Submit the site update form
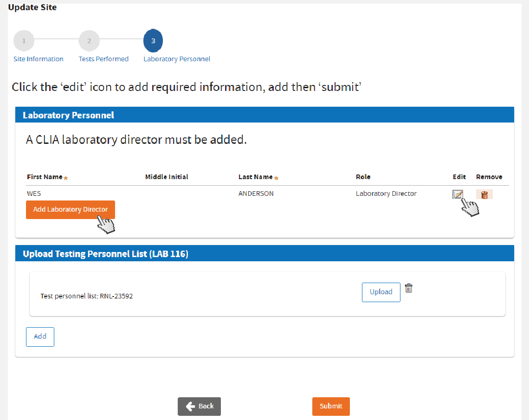529x420 pixels. [330, 406]
